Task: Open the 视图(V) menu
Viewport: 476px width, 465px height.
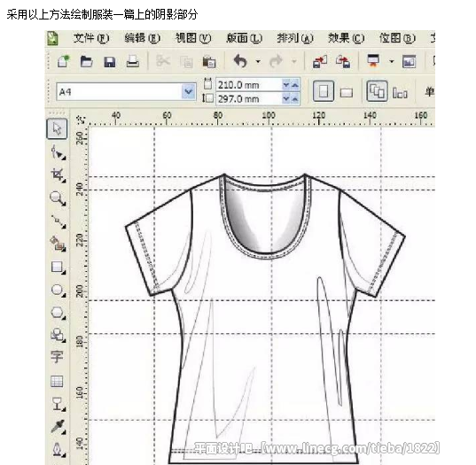Action: (x=193, y=38)
